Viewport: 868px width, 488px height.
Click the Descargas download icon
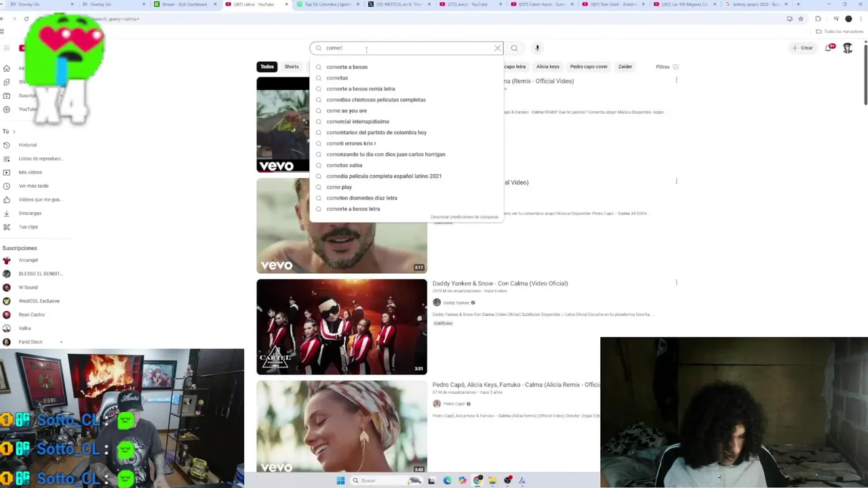[6, 213]
